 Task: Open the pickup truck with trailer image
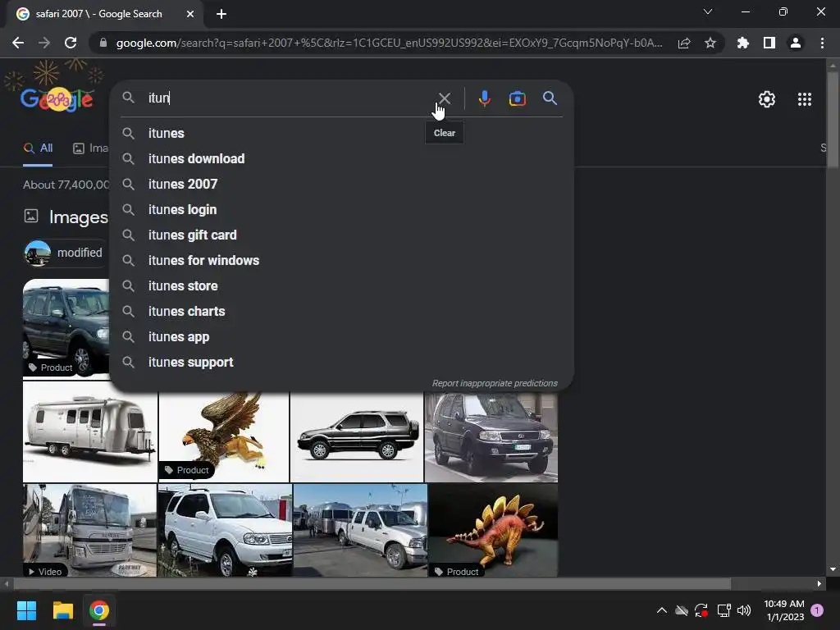click(x=361, y=531)
